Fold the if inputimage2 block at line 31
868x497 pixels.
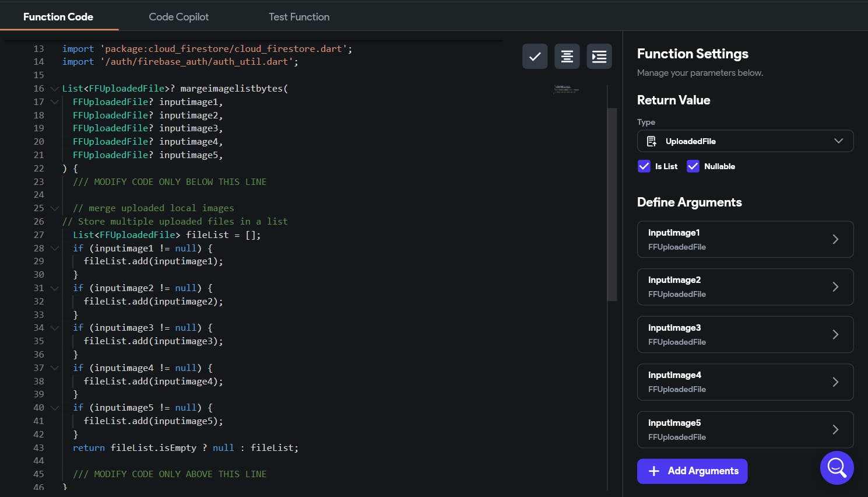click(x=54, y=288)
